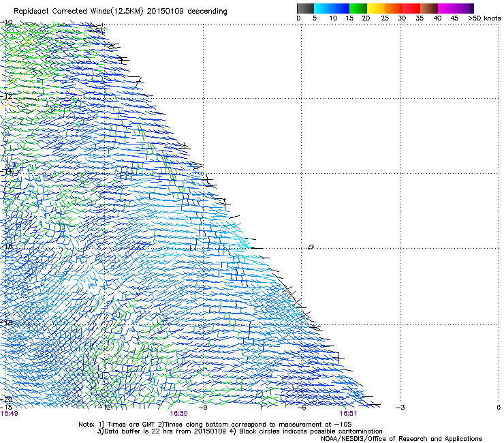The height and width of the screenshot is (443, 504).
Task: Click the small black circle marker near -16 latitude
Action: pos(311,247)
